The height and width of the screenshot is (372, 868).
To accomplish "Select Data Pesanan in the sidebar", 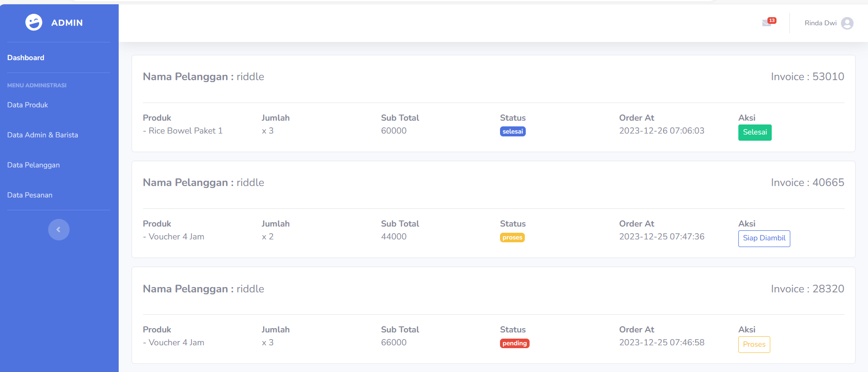I will coord(30,195).
